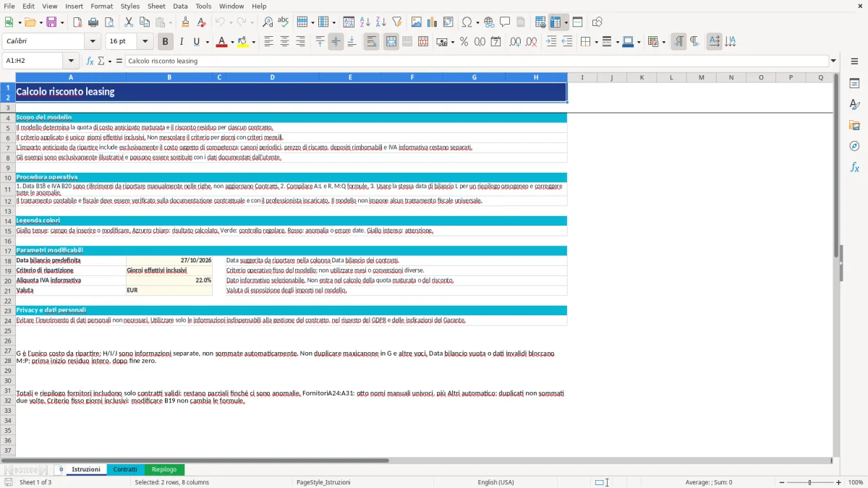
Task: Toggle Wrap Text
Action: 371,42
